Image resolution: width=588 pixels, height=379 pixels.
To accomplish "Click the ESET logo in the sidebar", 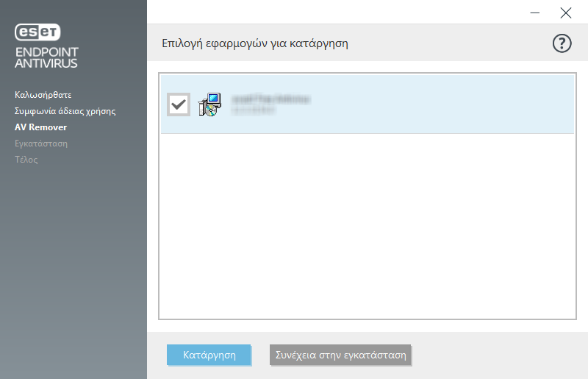I will [37, 32].
